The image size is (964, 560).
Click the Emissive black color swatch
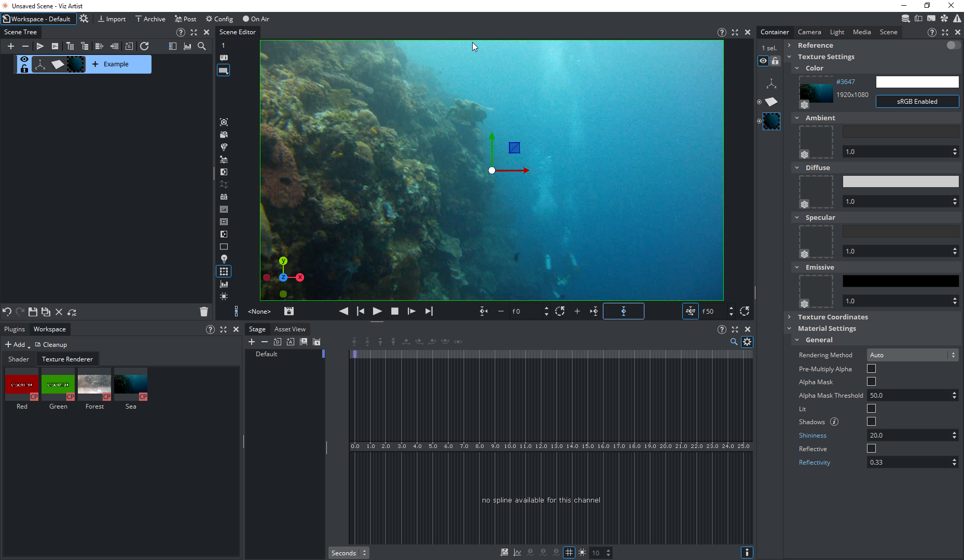coord(900,281)
